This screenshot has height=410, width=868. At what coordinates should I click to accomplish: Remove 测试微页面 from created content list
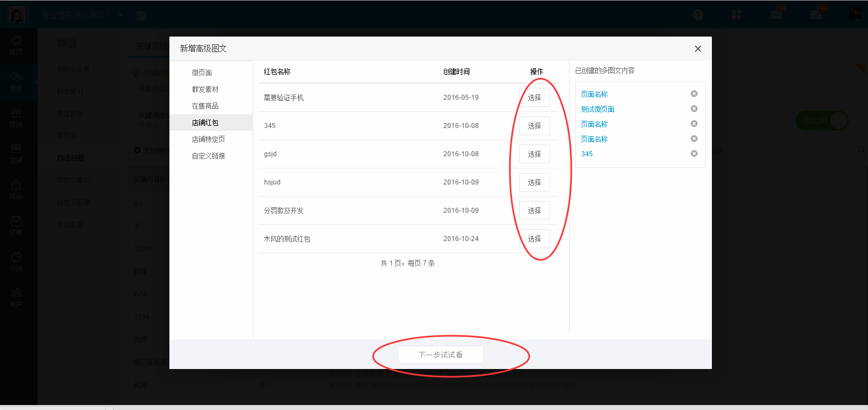coord(694,109)
